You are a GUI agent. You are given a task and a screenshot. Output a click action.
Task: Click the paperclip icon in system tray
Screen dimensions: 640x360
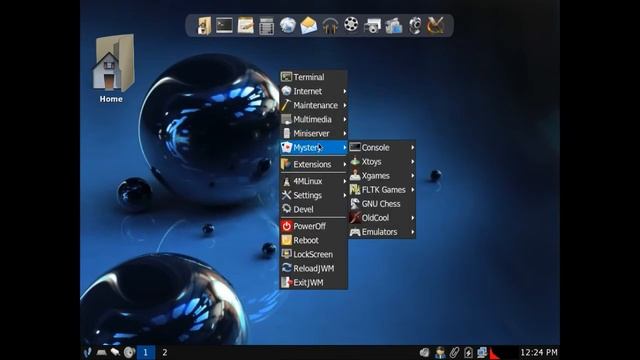click(x=454, y=352)
